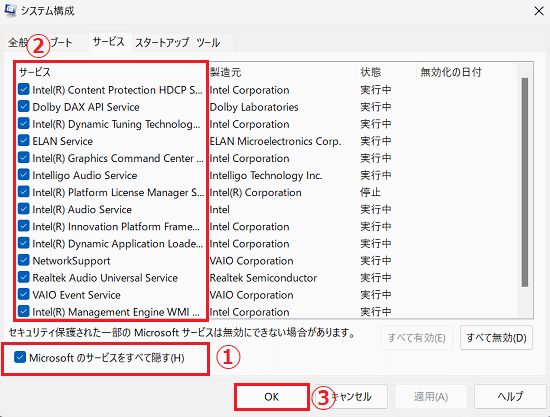
Task: Click the NetworkSupport service name
Action: point(71,261)
